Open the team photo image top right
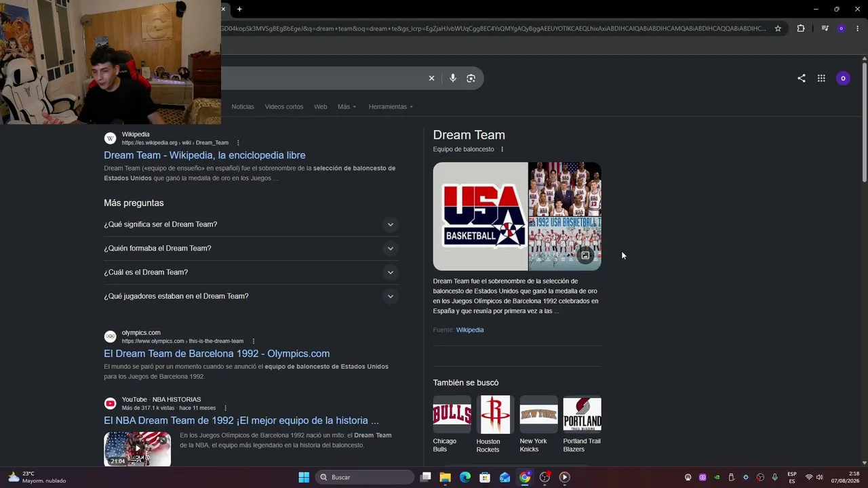 [565, 188]
